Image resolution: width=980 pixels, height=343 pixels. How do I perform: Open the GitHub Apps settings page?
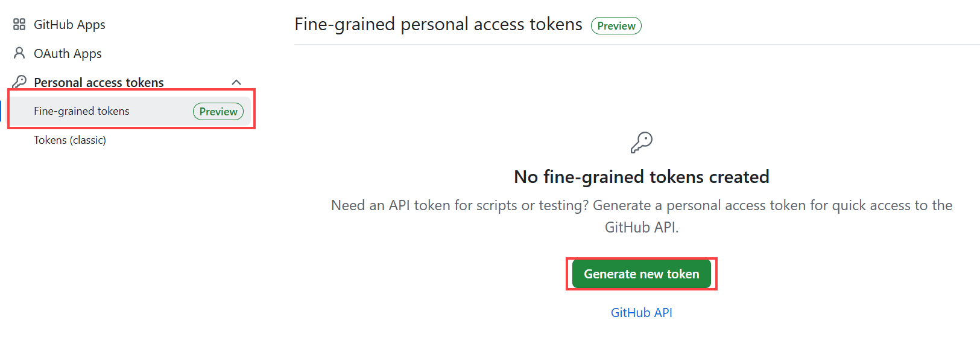69,25
